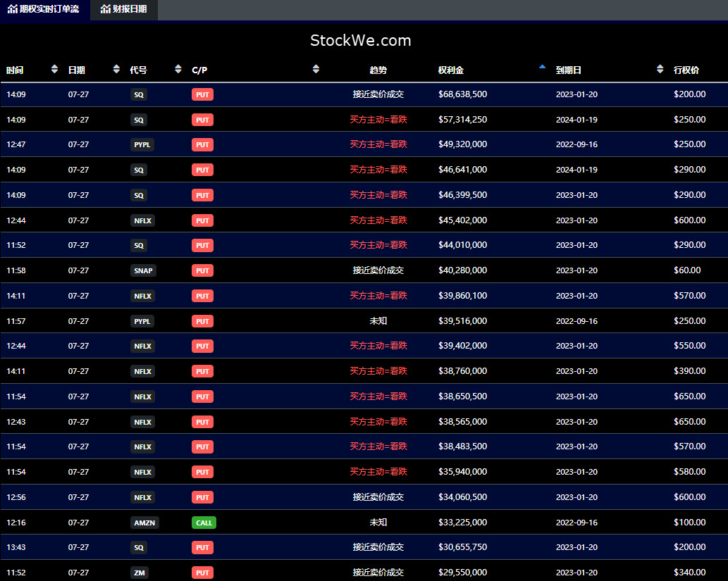Click the strike price $550.00

(x=689, y=346)
